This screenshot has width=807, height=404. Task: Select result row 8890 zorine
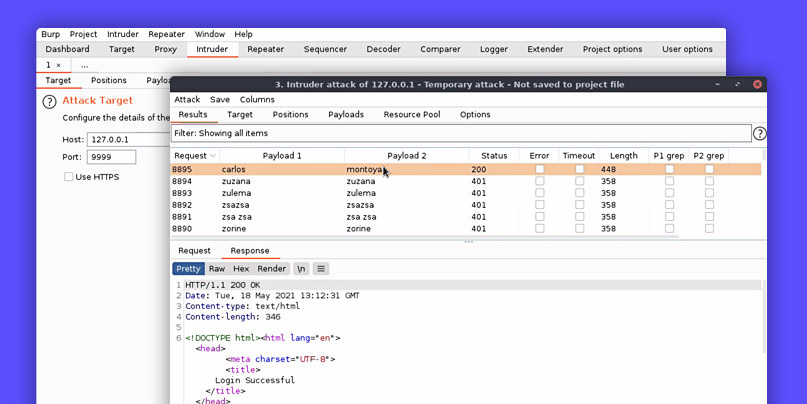466,229
